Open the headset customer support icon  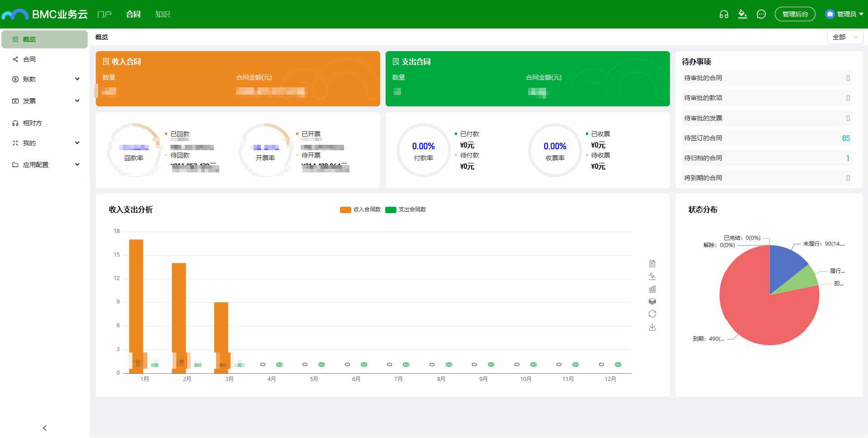coord(724,14)
